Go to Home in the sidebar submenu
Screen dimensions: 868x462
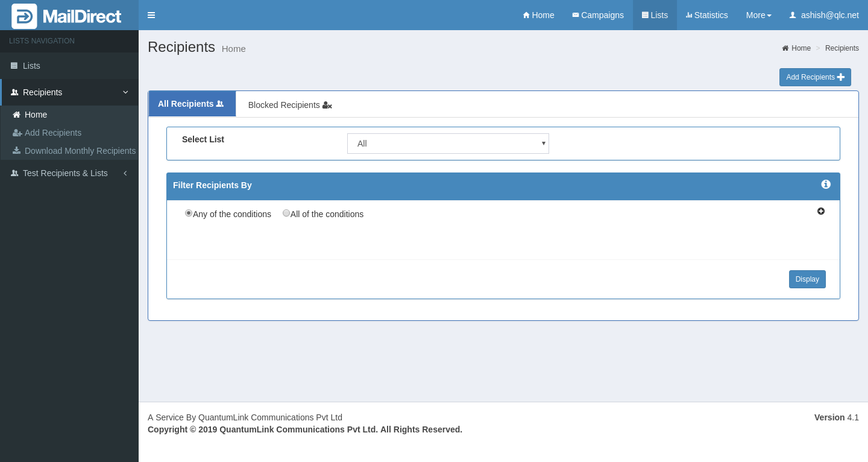click(x=36, y=115)
